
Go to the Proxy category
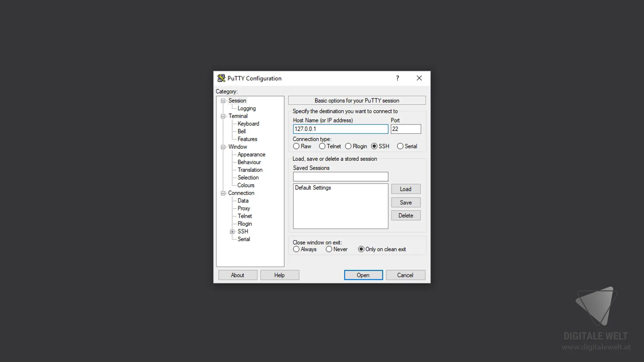(244, 208)
